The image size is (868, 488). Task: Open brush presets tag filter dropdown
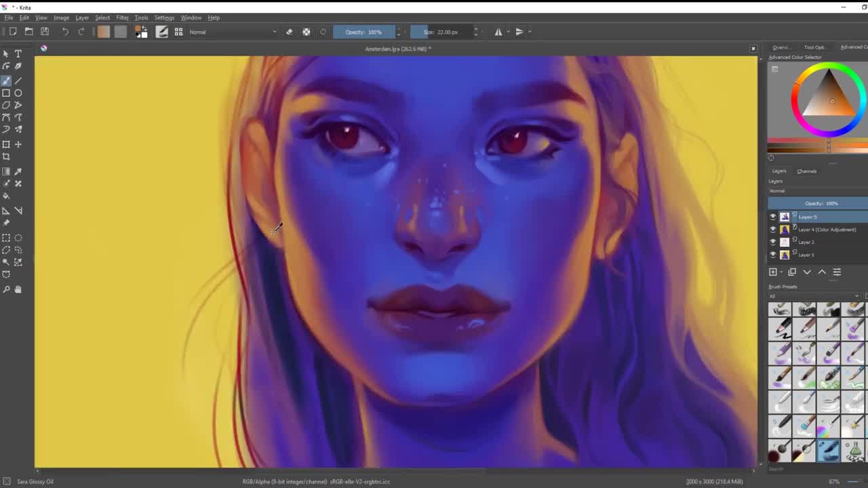[814, 296]
